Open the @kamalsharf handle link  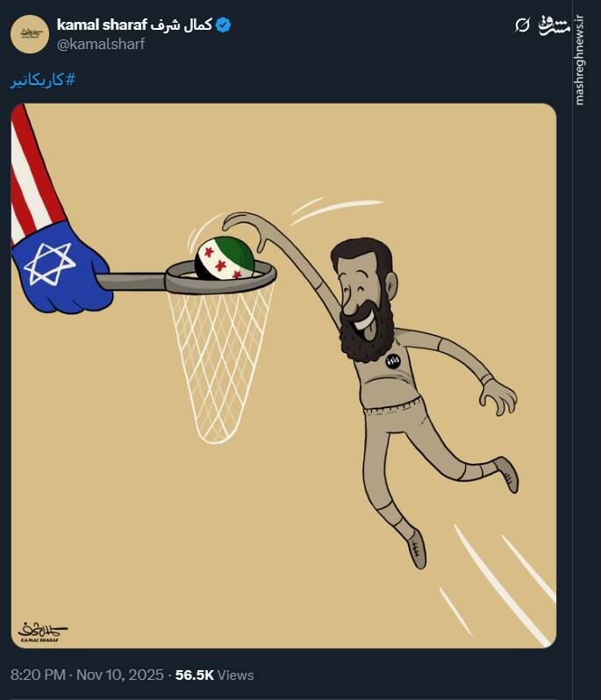click(x=101, y=44)
